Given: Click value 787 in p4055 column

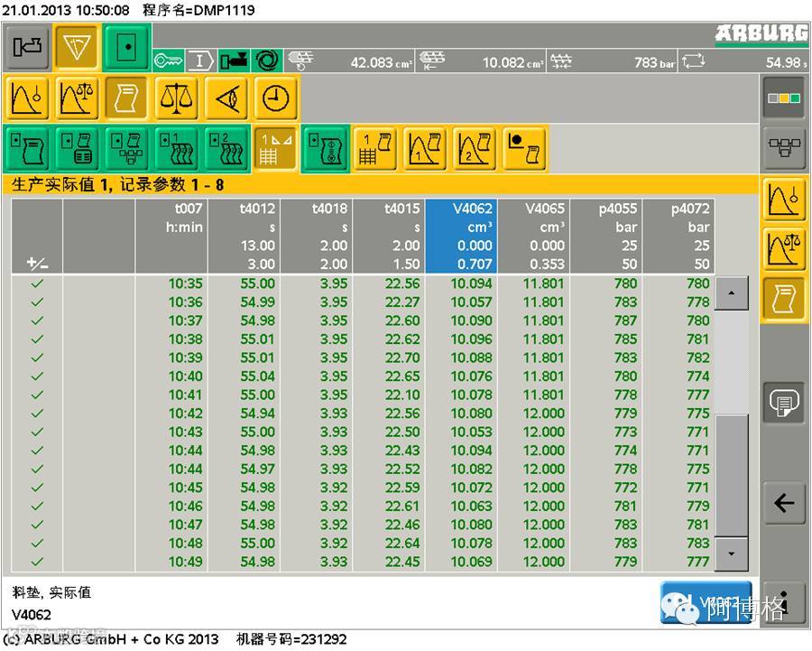Looking at the screenshot, I should pos(625,321).
